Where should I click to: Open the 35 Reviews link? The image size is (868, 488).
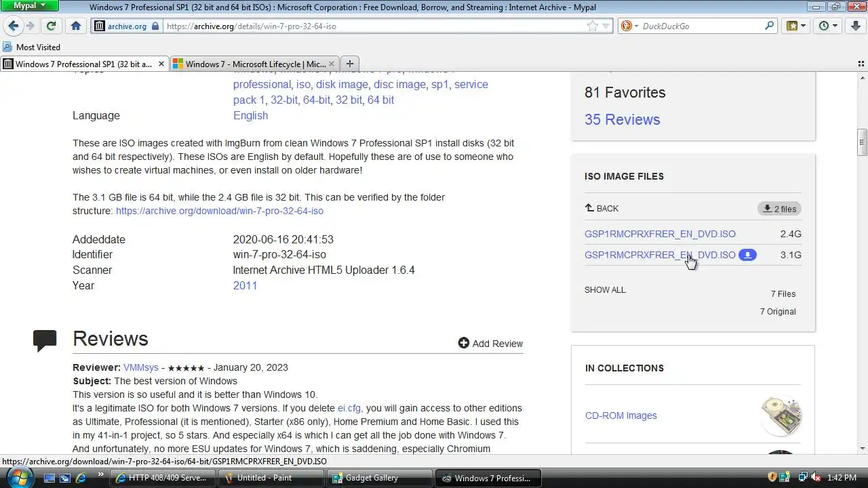[622, 119]
